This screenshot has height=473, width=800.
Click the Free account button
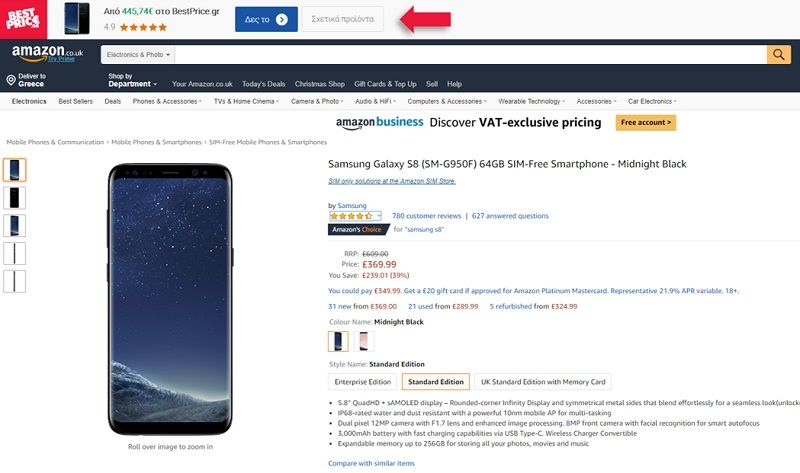(645, 123)
